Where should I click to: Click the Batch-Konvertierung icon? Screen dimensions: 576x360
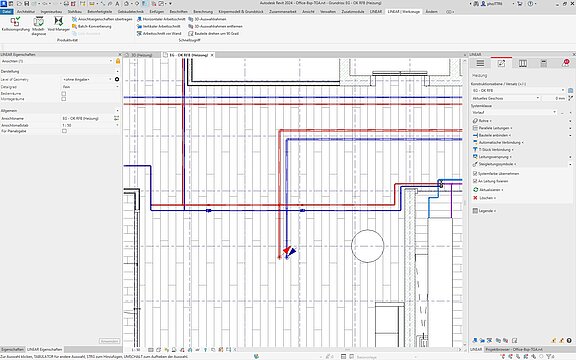[x=75, y=26]
